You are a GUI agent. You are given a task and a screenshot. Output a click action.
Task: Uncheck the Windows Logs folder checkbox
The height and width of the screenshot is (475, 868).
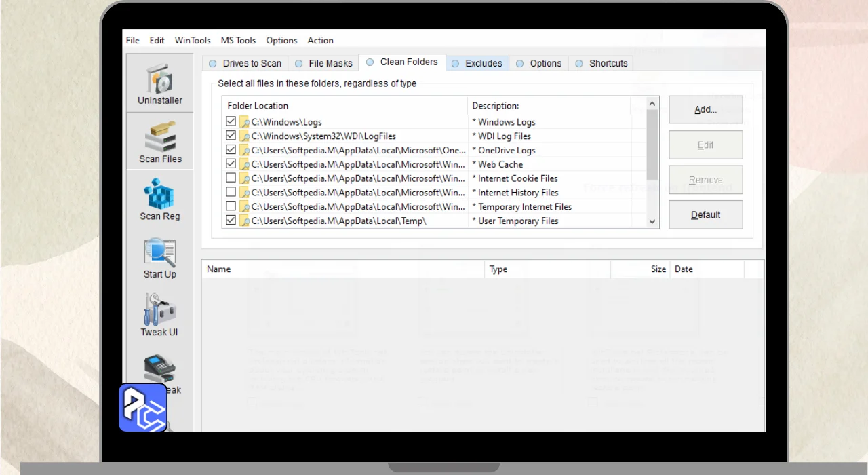pos(231,122)
